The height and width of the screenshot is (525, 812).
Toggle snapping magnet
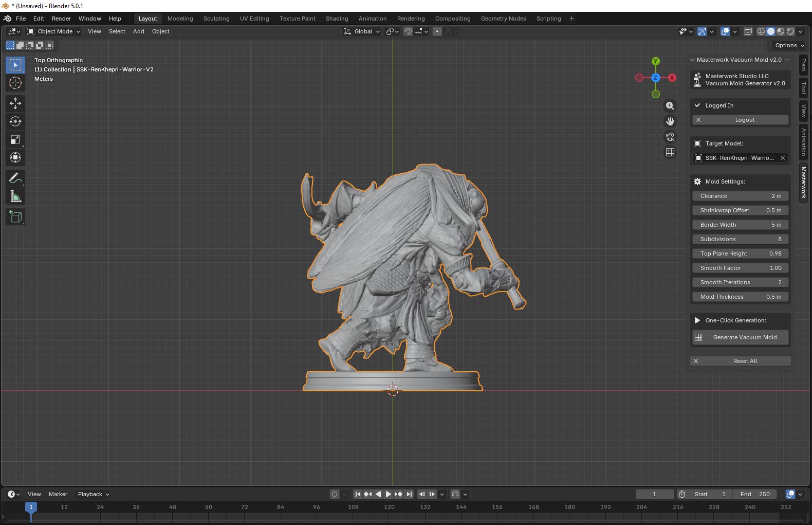coord(408,31)
